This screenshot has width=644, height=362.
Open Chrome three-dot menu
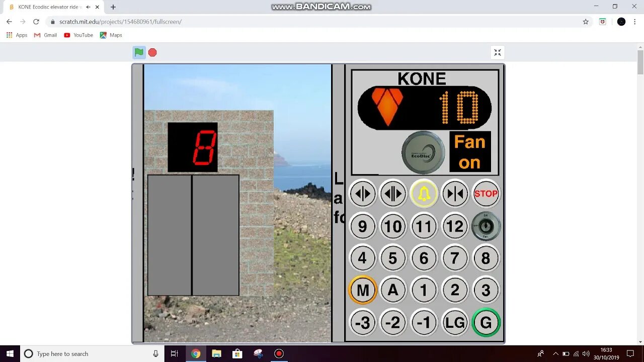click(636, 22)
